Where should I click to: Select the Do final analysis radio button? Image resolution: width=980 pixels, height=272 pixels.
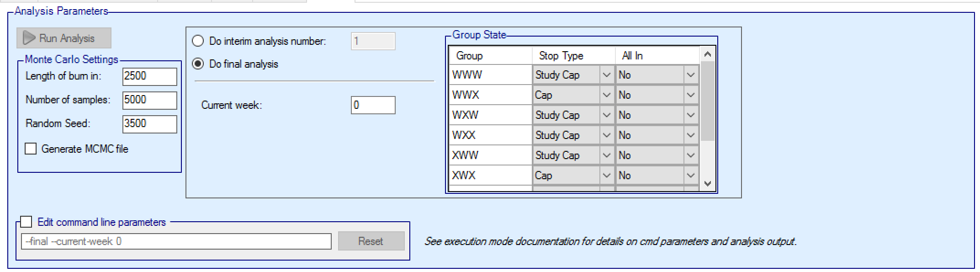tap(198, 64)
